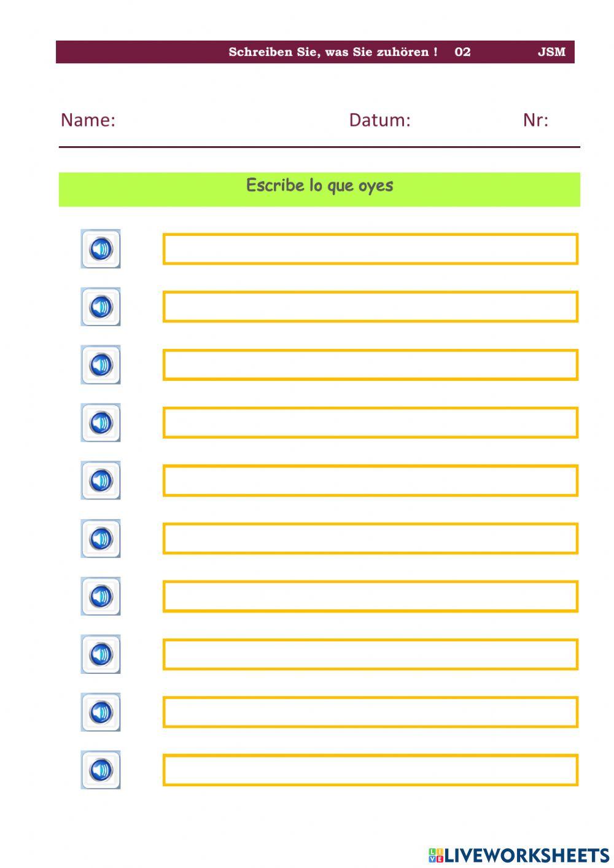Image resolution: width=614 pixels, height=868 pixels.
Task: Play the seventh audio speaker icon
Action: tap(101, 596)
